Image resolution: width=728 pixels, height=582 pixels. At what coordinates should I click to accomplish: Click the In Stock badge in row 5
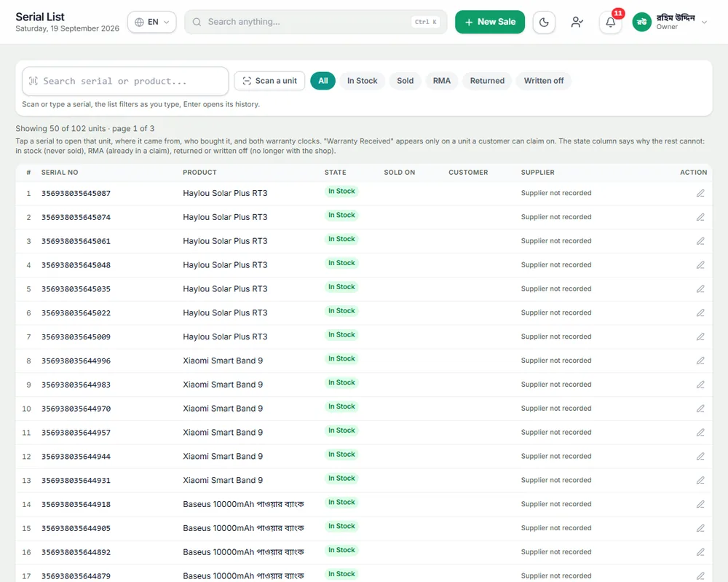(341, 287)
